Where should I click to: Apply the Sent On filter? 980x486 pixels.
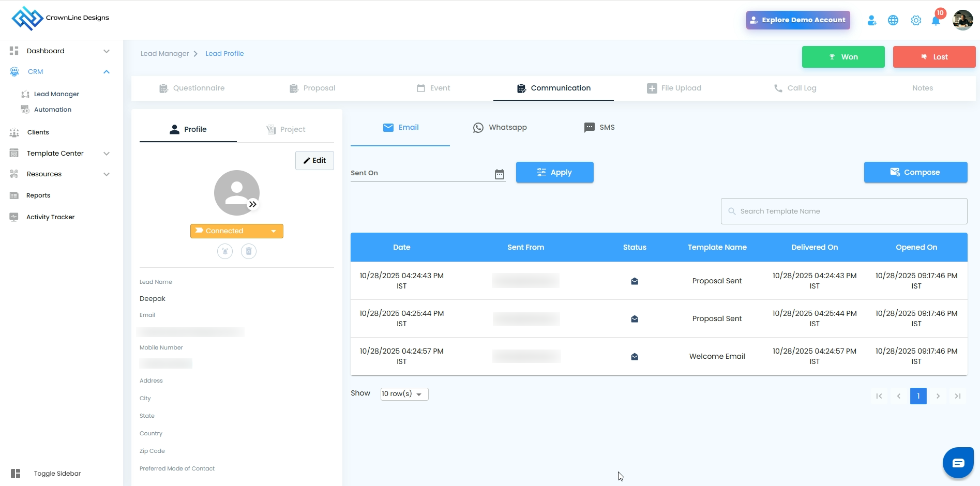(555, 172)
